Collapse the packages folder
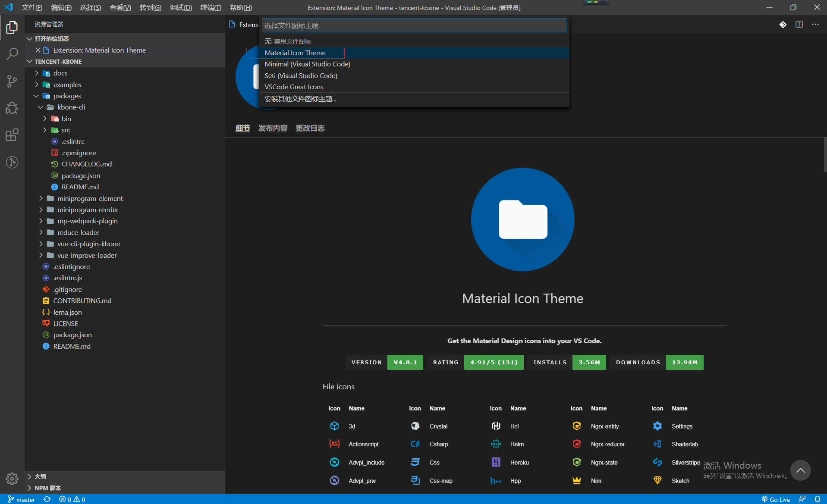 pyautogui.click(x=67, y=96)
